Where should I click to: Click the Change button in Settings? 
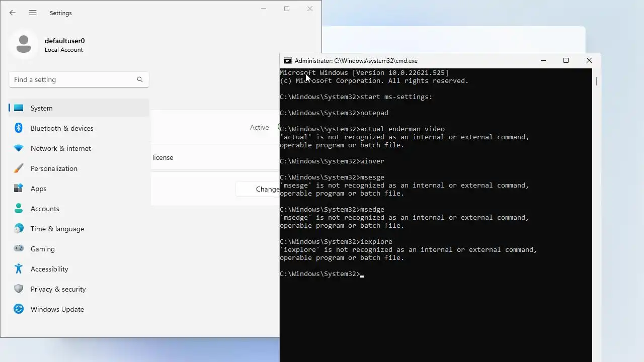pyautogui.click(x=258, y=189)
